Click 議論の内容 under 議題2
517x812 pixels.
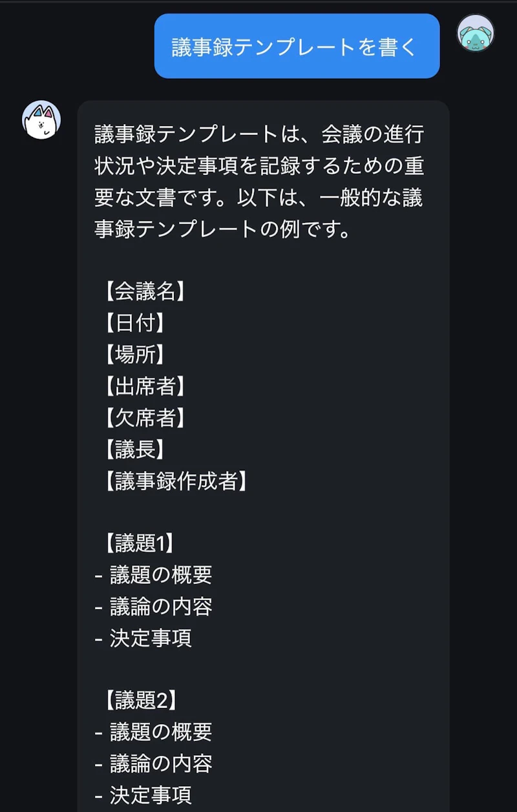(160, 764)
